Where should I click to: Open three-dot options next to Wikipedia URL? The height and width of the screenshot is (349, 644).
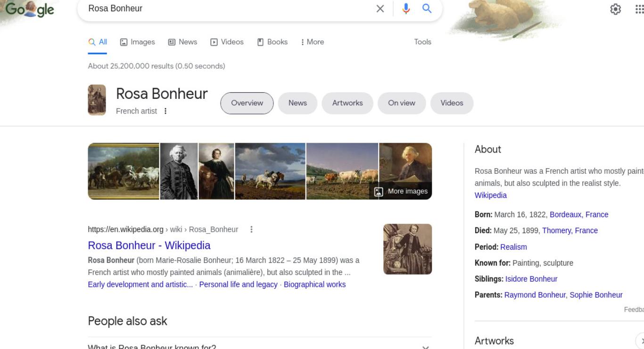click(251, 229)
